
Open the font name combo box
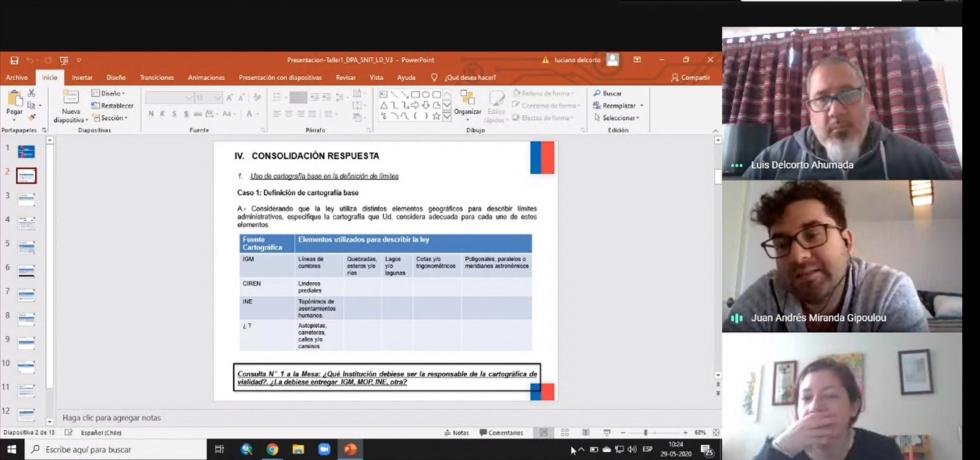pyautogui.click(x=170, y=98)
